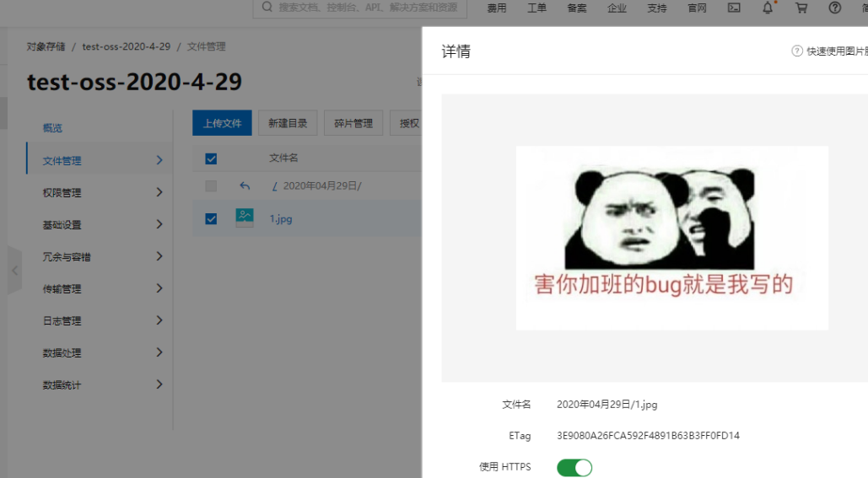
Task: Select 文件管理 sidebar item
Action: [x=100, y=160]
